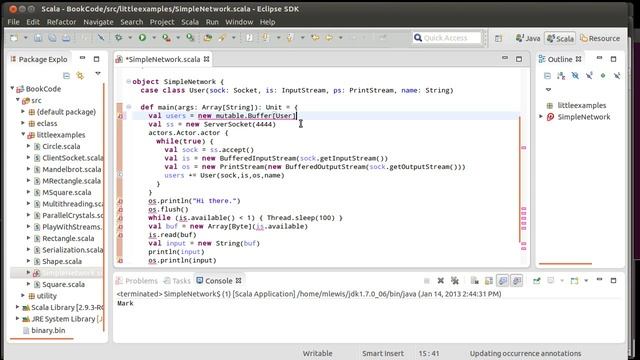Open the Scala menu

click(190, 22)
